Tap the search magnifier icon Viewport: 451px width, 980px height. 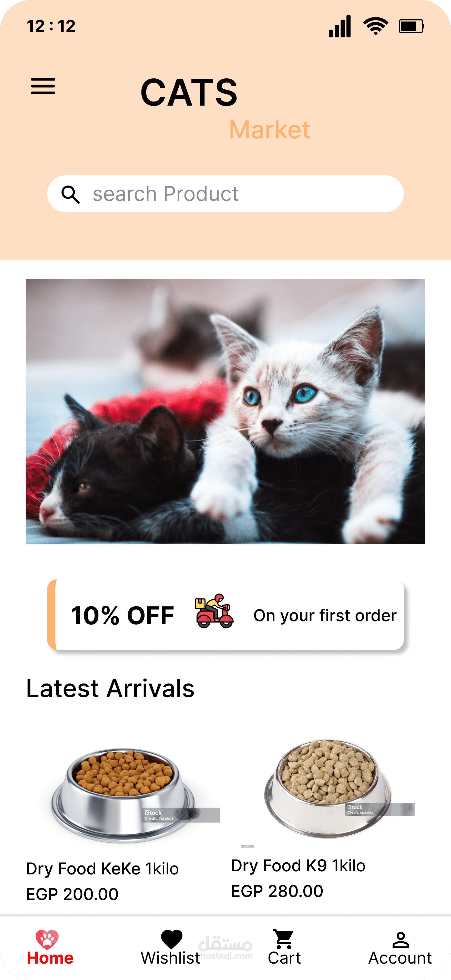pos(71,195)
